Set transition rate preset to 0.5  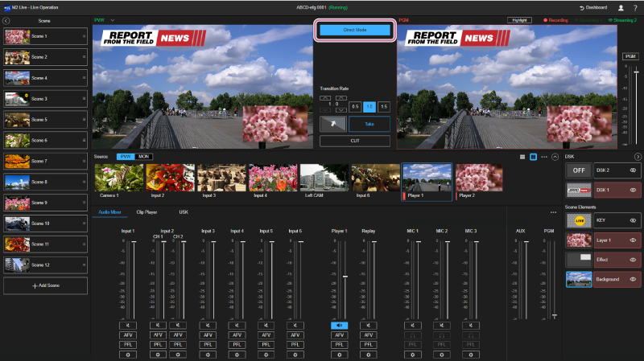355,107
